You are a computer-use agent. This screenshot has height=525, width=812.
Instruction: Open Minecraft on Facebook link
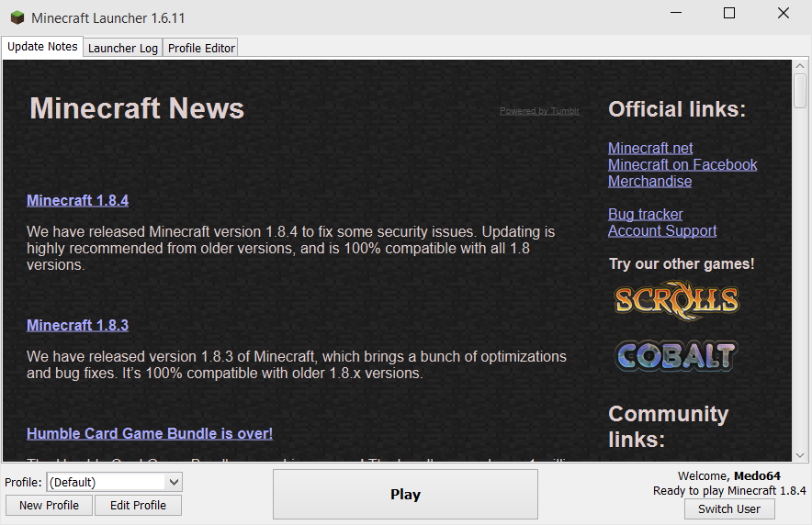click(682, 164)
